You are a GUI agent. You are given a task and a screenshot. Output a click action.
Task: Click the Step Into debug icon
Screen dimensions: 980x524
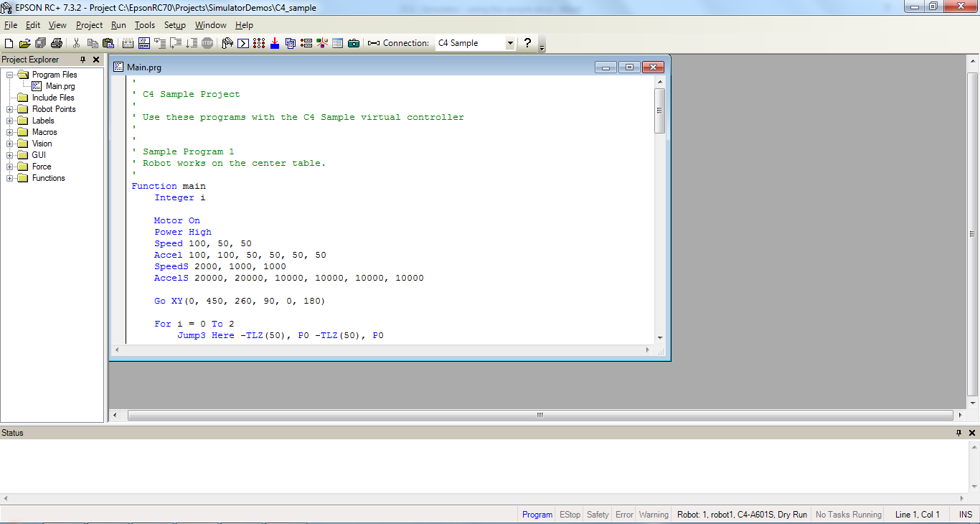[x=159, y=43]
